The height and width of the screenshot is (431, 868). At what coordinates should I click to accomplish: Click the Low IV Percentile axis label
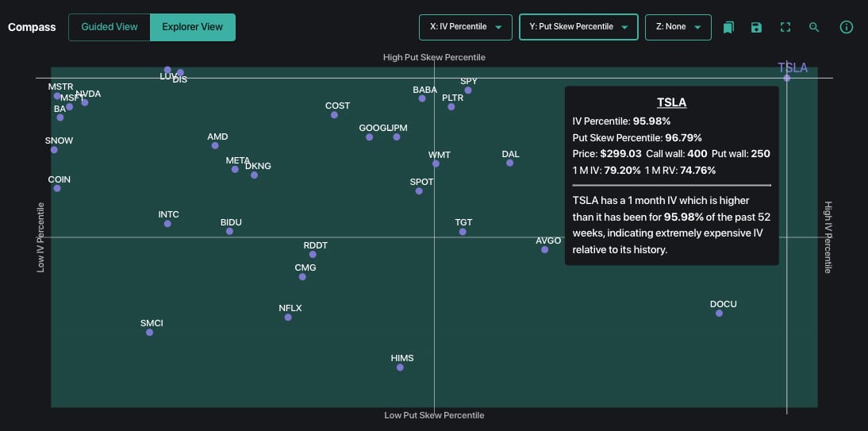pyautogui.click(x=40, y=237)
